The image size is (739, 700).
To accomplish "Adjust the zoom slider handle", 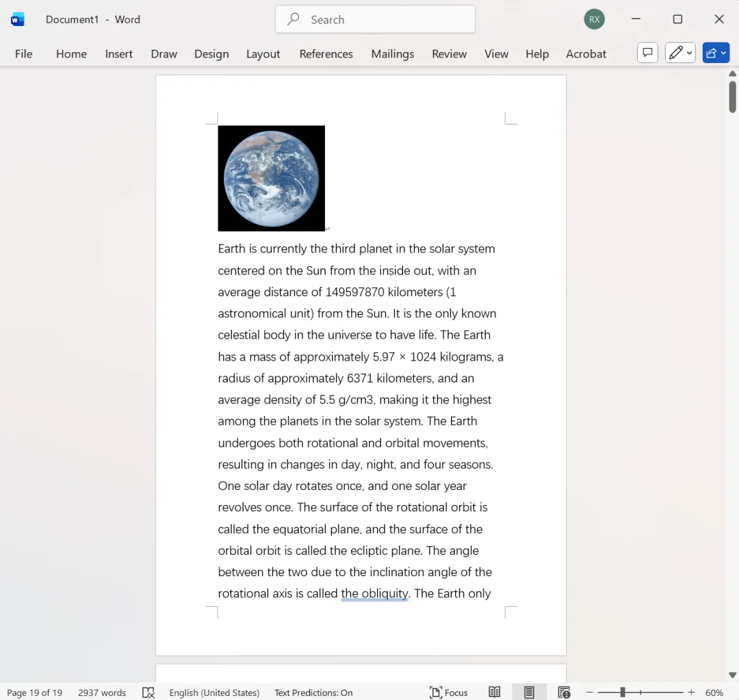I will click(623, 692).
